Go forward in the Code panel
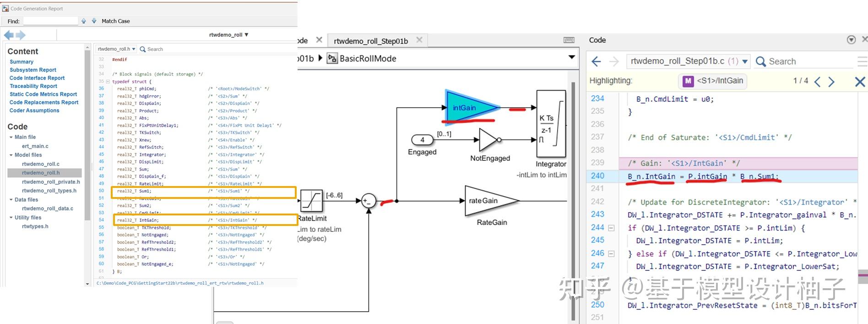This screenshot has width=868, height=324. point(614,61)
